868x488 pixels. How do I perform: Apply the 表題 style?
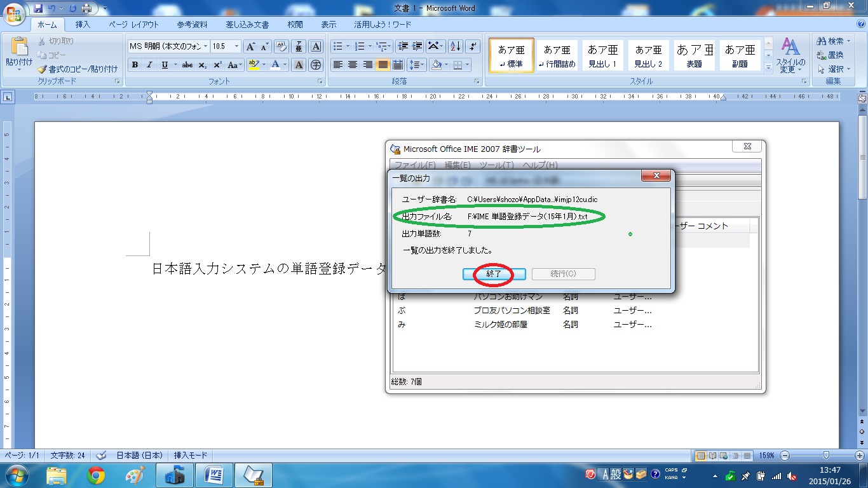(694, 55)
